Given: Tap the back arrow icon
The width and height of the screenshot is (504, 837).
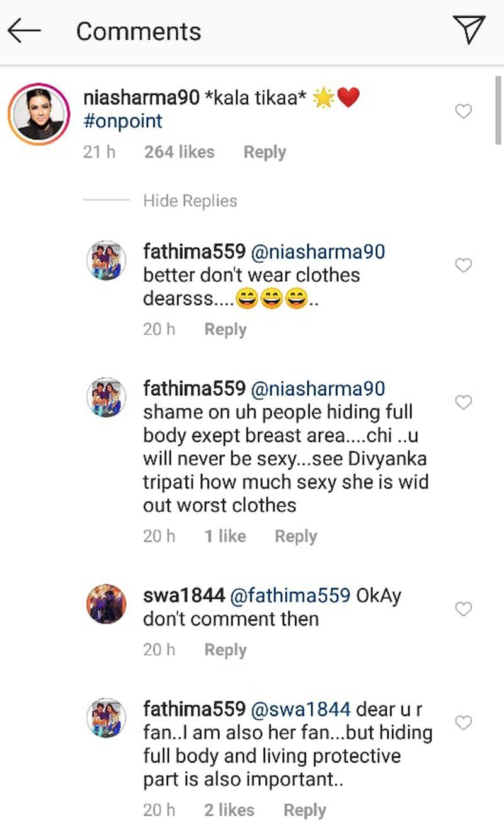Looking at the screenshot, I should [25, 30].
